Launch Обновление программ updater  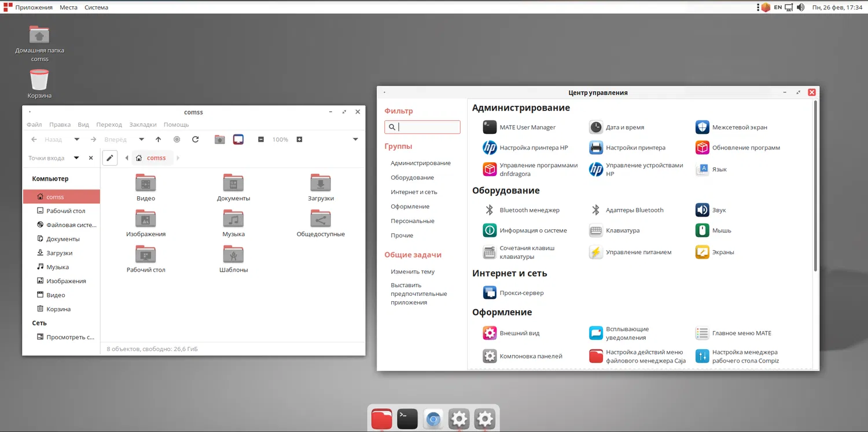pyautogui.click(x=738, y=148)
